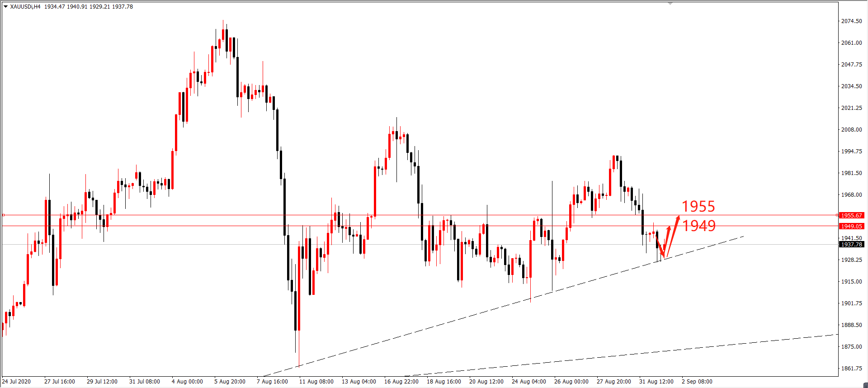Select the horizontal line handle at the left edge
Viewport: 868px width, 388px height.
[3, 215]
